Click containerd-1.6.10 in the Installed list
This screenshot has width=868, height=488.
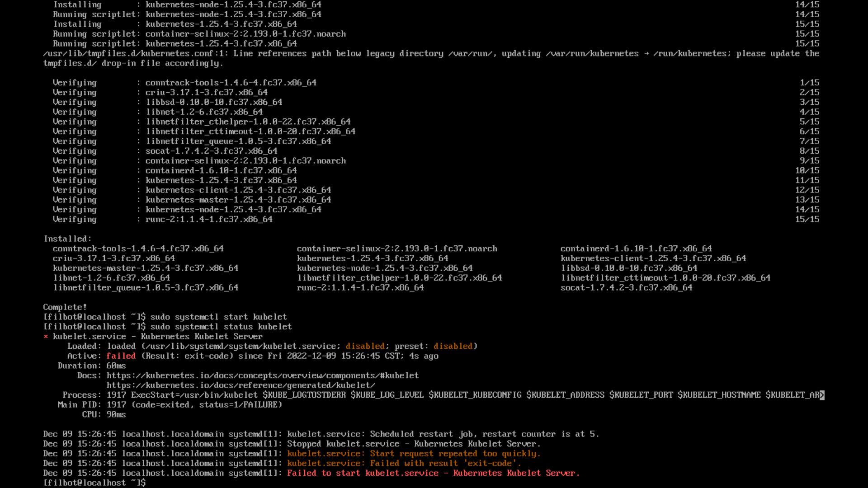pos(636,249)
